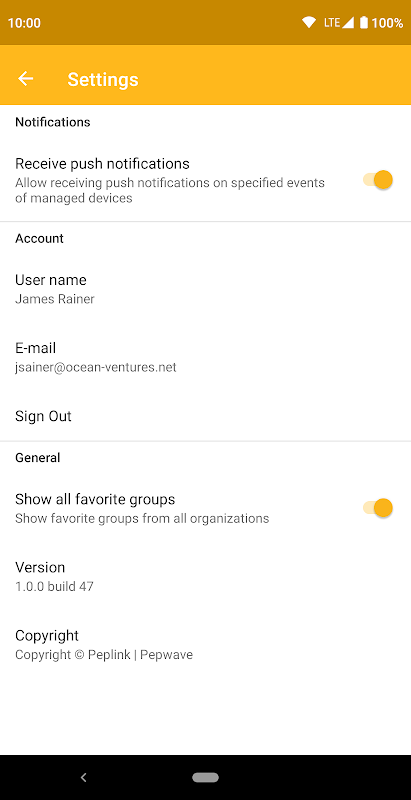Tap the Show all favorite groups label
The width and height of the screenshot is (411, 800).
tap(95, 499)
